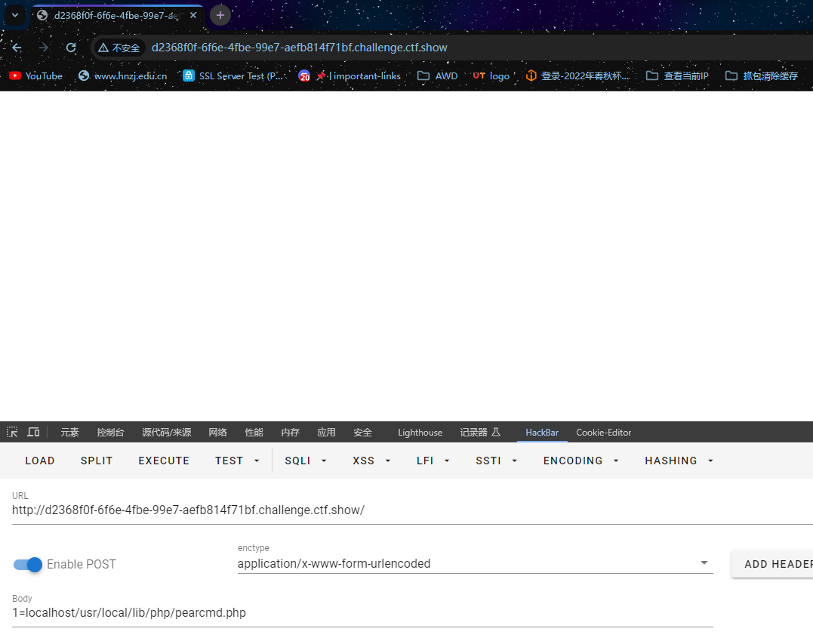Close the d2368f0f browser tab
Screen dimensions: 813x644
point(193,16)
